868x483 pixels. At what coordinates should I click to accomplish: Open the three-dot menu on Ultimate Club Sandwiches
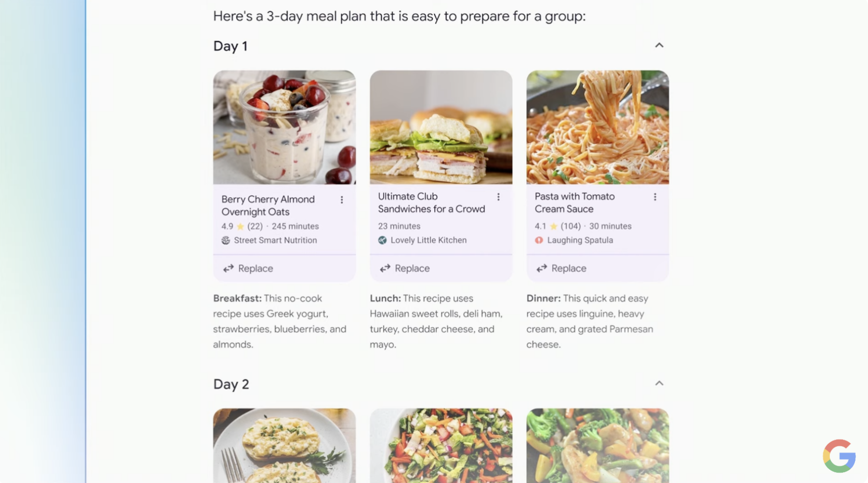point(498,196)
